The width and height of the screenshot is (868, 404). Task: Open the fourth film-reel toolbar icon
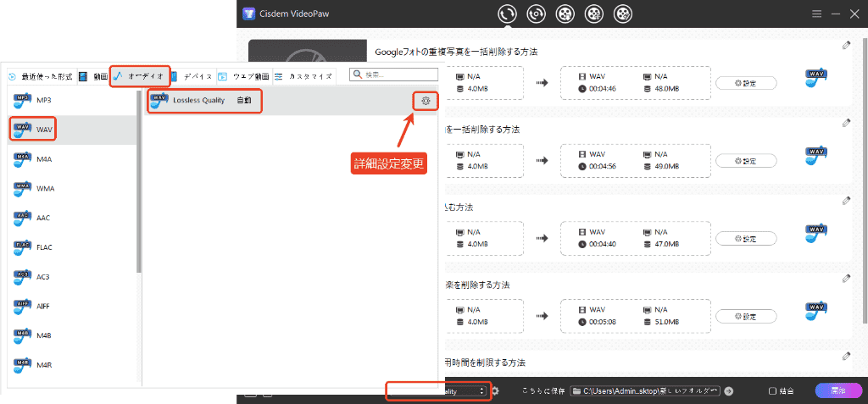594,14
